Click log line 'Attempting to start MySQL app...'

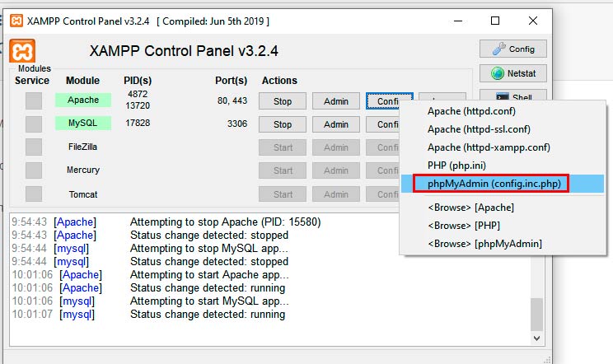pyautogui.click(x=209, y=301)
